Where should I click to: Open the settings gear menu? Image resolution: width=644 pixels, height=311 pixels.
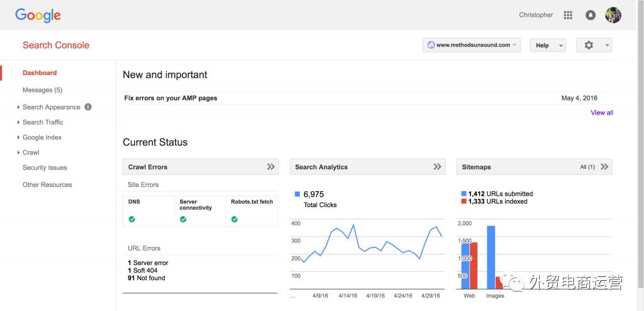pyautogui.click(x=594, y=45)
